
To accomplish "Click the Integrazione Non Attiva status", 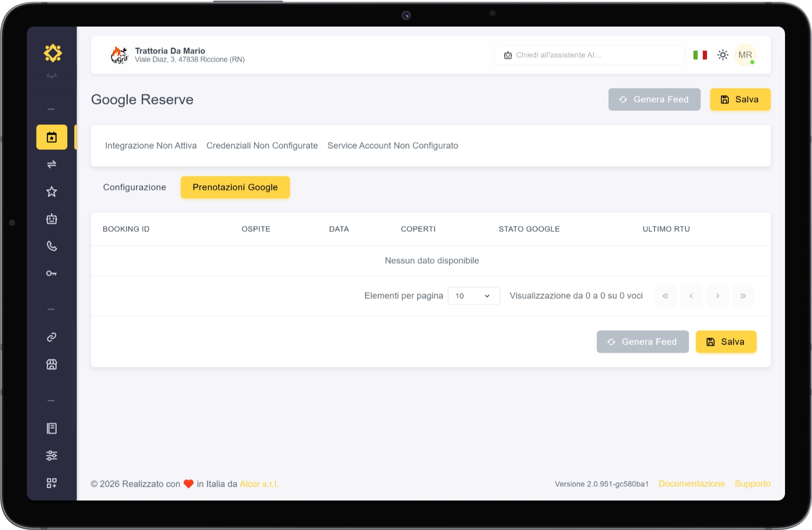I will pyautogui.click(x=151, y=146).
